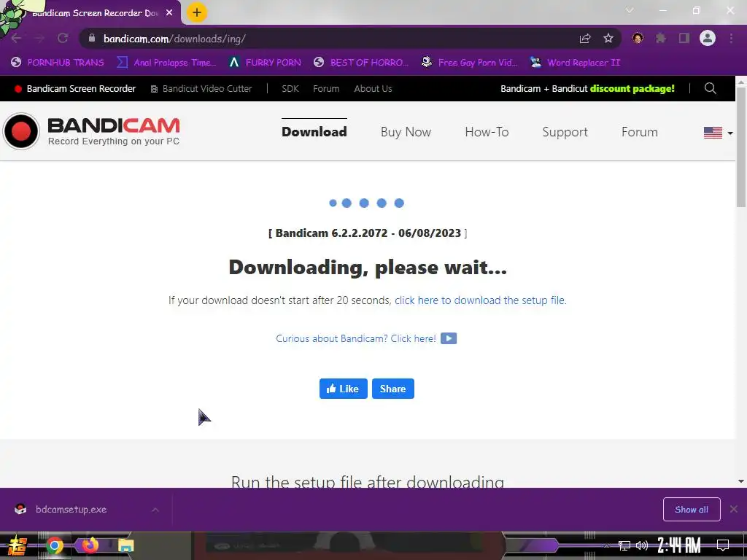The height and width of the screenshot is (560, 747).
Task: Click the tab search chevron in title bar
Action: click(630, 10)
